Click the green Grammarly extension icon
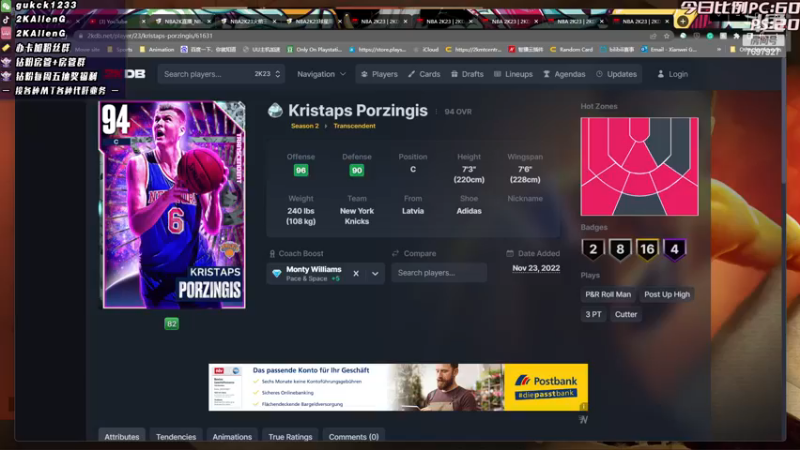The image size is (800, 450). pos(710,36)
